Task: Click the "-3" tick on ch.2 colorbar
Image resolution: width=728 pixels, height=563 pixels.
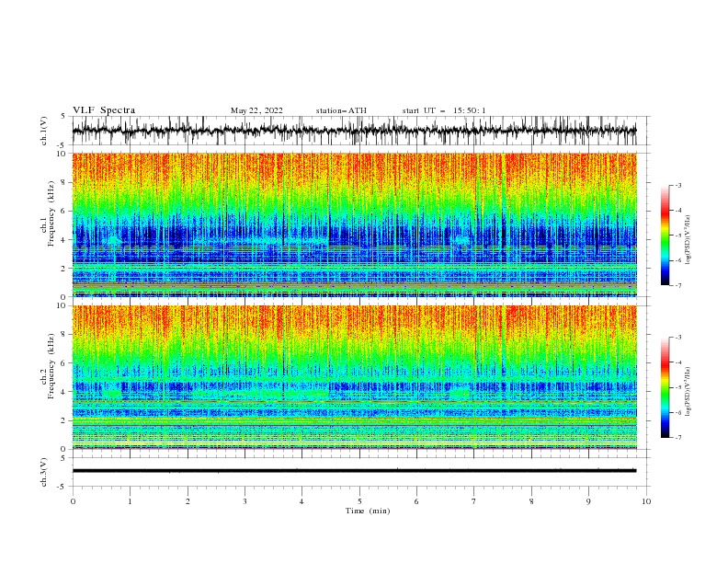Action: coord(678,338)
